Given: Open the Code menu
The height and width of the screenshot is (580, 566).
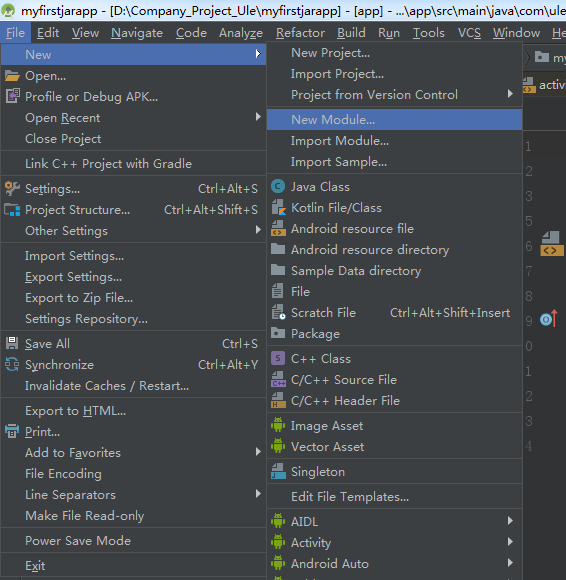Looking at the screenshot, I should pos(191,33).
